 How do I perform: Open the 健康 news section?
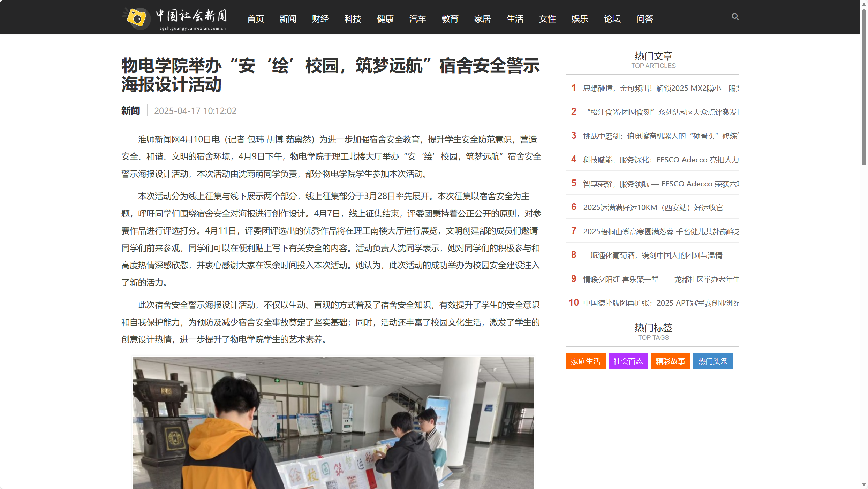385,19
